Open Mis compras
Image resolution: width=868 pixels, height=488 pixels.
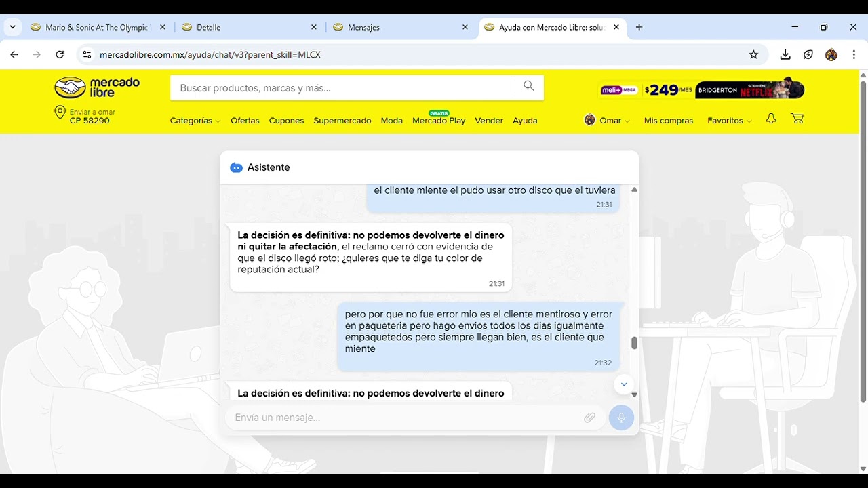click(669, 120)
